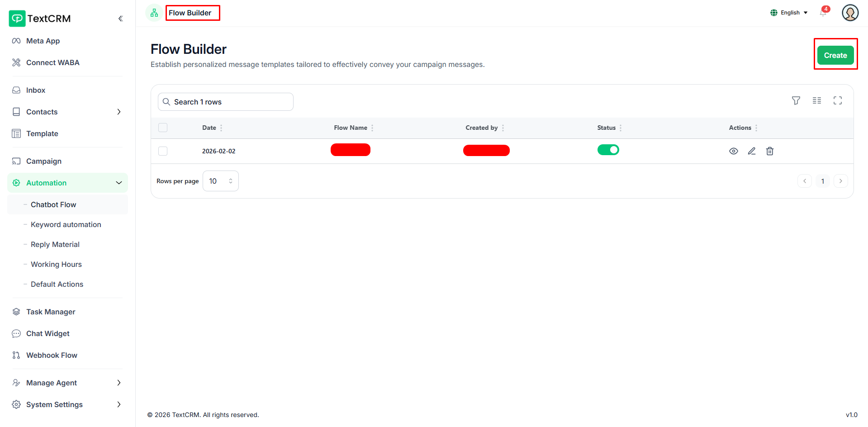Open the English language dropdown
This screenshot has width=868, height=427.
pos(789,13)
